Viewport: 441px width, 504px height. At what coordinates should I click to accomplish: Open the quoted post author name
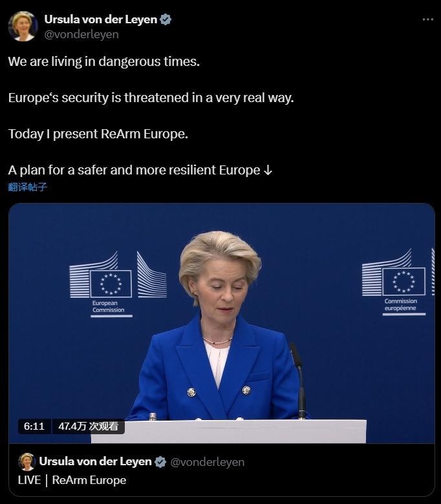[95, 461]
